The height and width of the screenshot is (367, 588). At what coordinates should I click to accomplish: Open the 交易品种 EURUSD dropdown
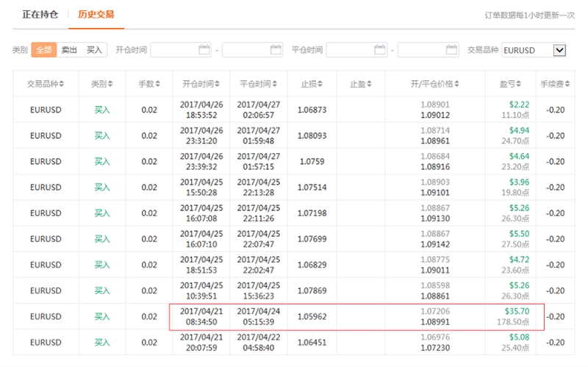[x=534, y=50]
